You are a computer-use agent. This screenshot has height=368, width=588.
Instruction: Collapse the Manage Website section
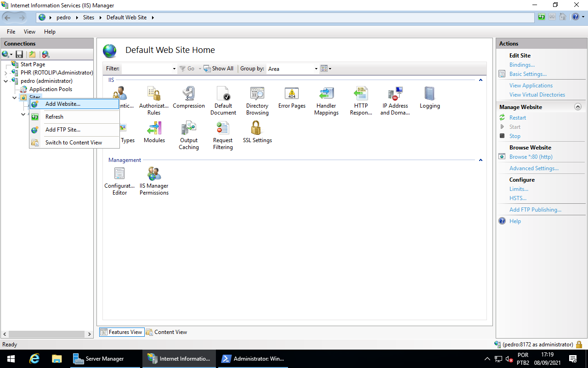(x=578, y=107)
